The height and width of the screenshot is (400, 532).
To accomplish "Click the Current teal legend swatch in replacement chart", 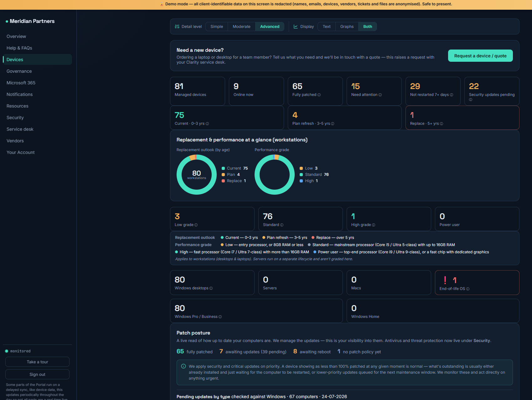I will click(223, 168).
